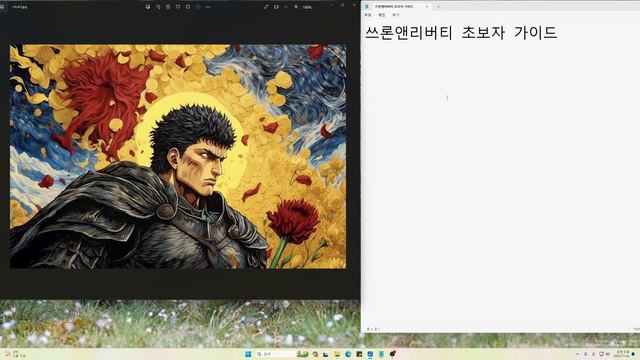Viewport: 640px width, 360px height.
Task: Open the three-dot more menu in Photos
Action: pyautogui.click(x=208, y=7)
